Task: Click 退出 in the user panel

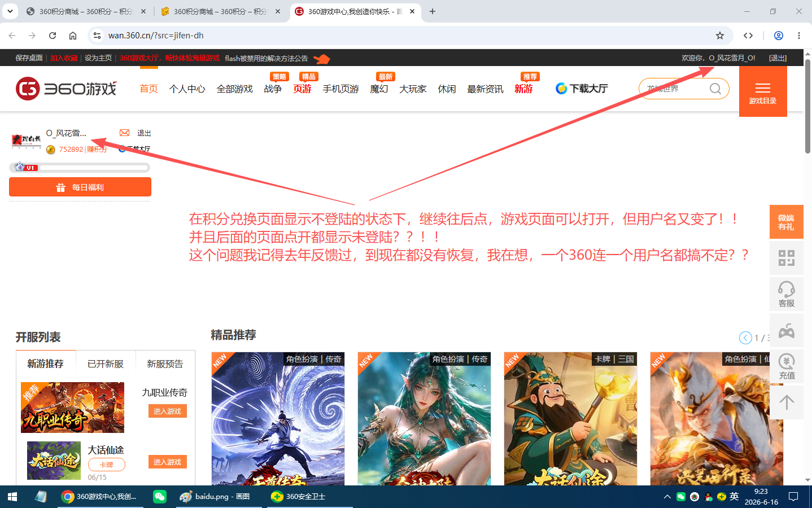Action: point(144,133)
